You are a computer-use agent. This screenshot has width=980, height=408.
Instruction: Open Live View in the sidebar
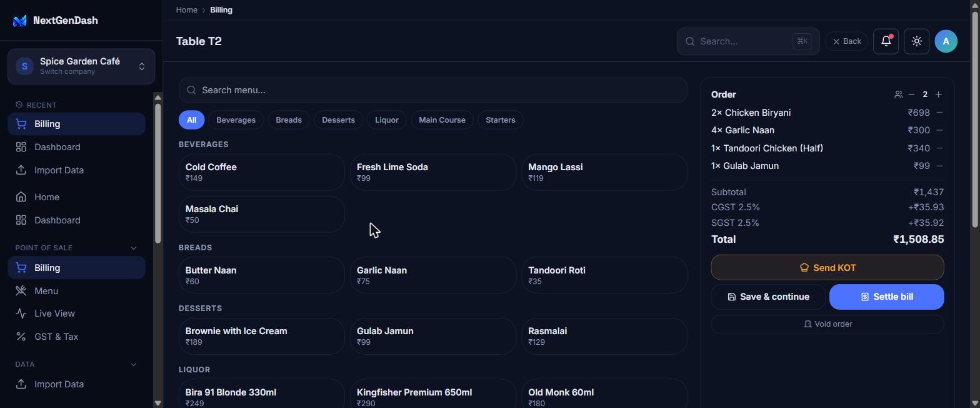click(76, 314)
